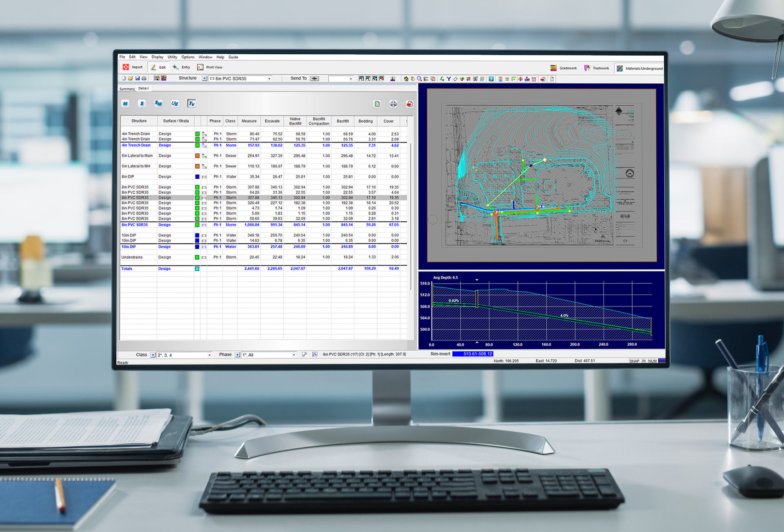Toggle the Ft units indicator
Screen dimensions: 784x532
click(644, 361)
